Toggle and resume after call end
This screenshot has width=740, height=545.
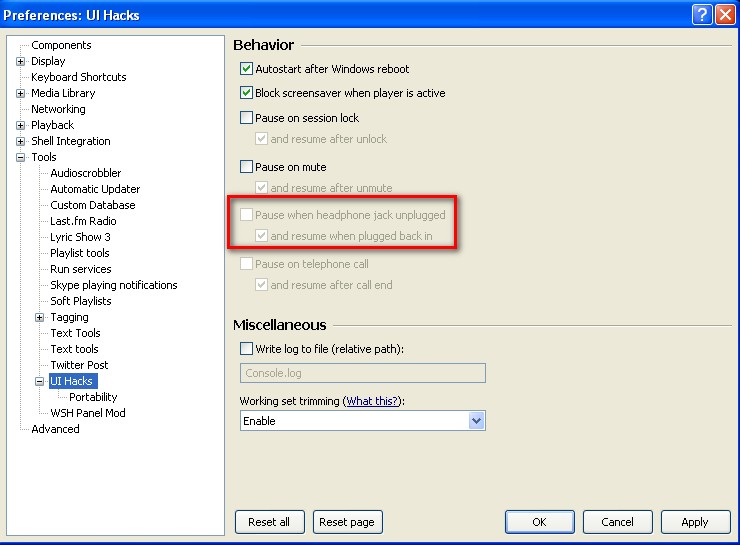click(261, 285)
